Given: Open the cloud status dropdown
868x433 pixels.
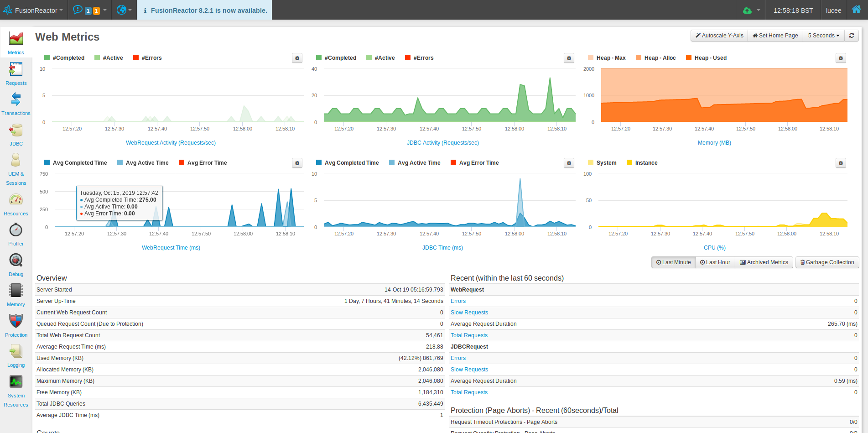Looking at the screenshot, I should 752,10.
